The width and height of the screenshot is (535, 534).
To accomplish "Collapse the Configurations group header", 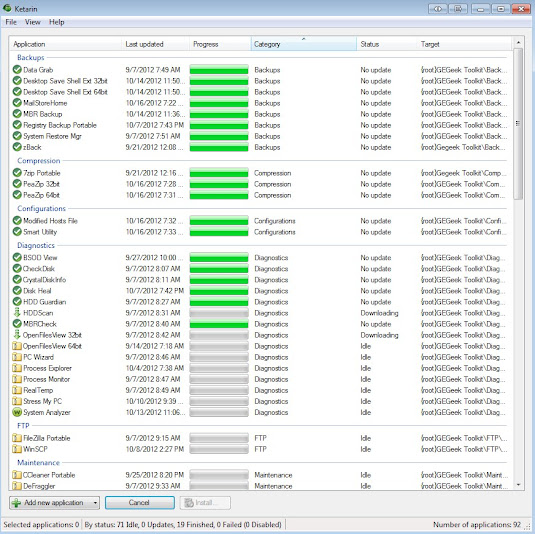I will tap(41, 208).
